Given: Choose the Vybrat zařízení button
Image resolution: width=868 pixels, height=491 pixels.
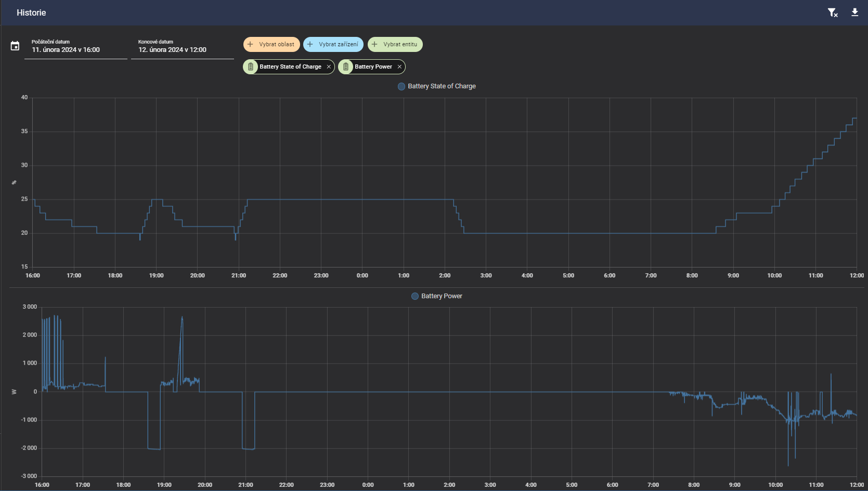Looking at the screenshot, I should coord(333,44).
